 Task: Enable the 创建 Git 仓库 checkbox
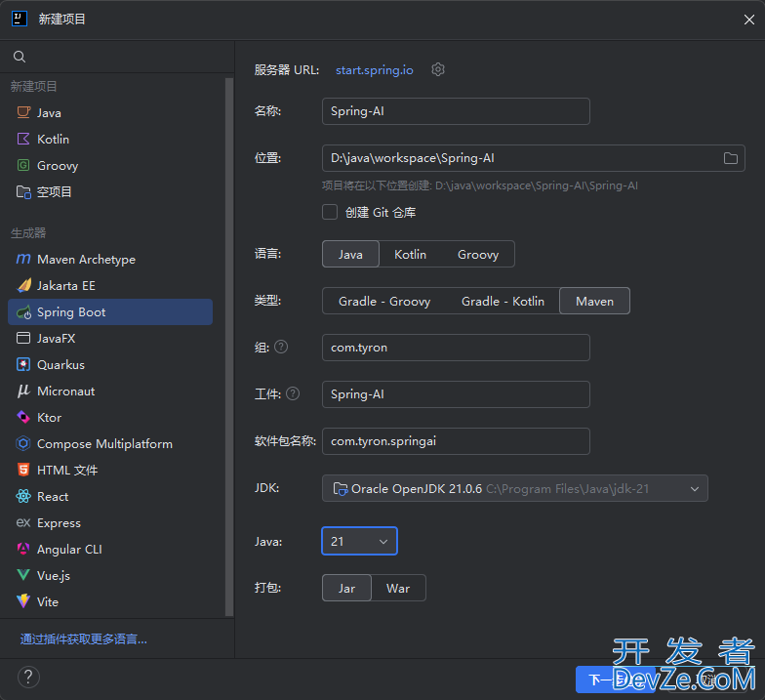coord(330,213)
